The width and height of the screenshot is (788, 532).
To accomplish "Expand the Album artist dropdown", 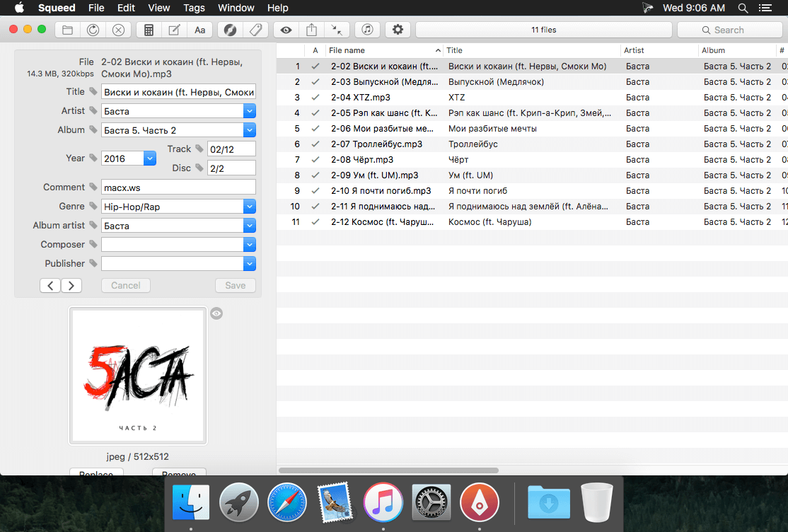I will click(249, 226).
